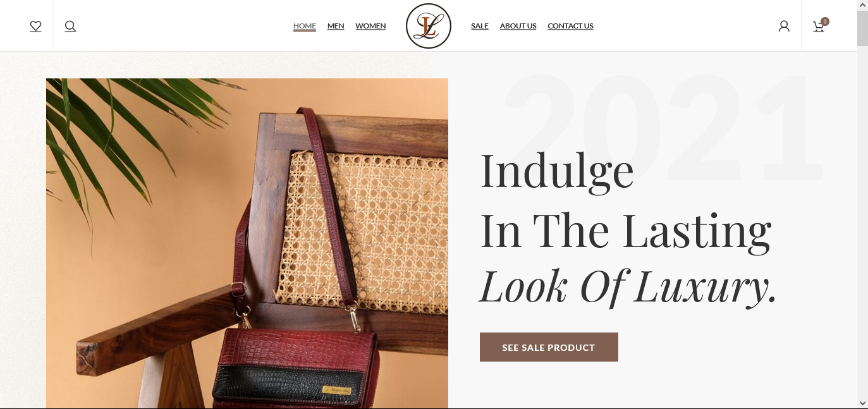Screen dimensions: 868x409
Task: View the shopping cart icon
Action: click(x=820, y=25)
